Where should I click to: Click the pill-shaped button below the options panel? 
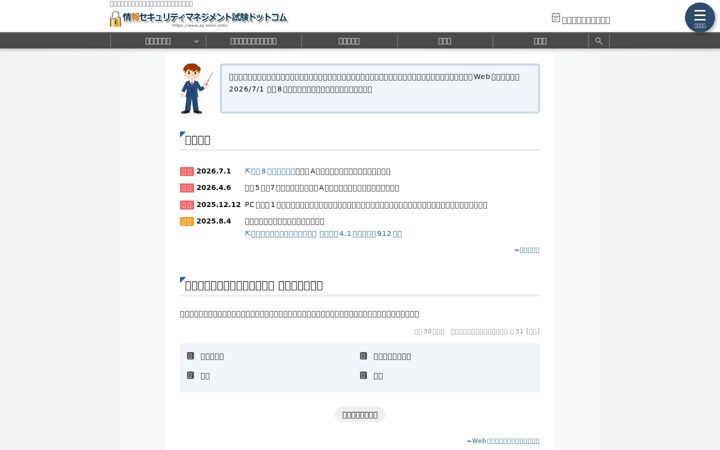(360, 415)
